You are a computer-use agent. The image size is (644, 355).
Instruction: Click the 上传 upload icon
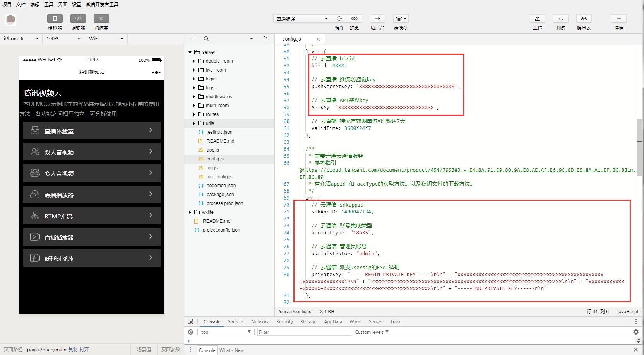pos(538,19)
